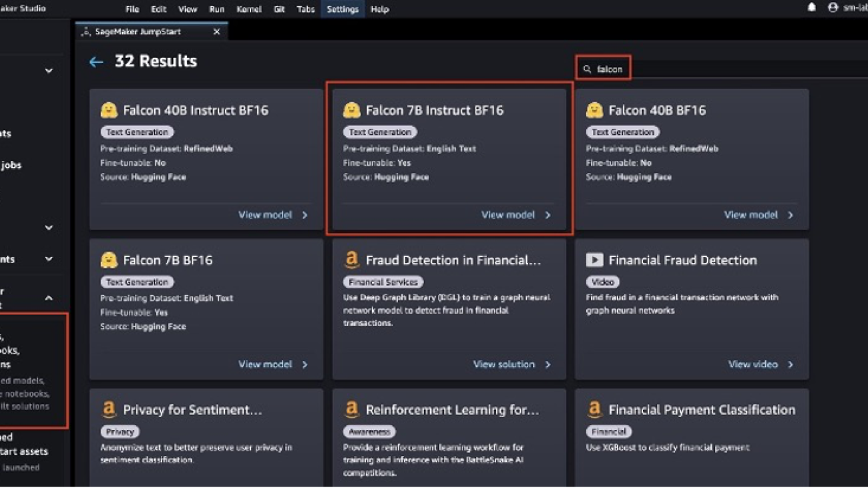868x488 pixels.
Task: Click the chevron arrow on Falcon 40B Instruct View model
Action: point(305,215)
